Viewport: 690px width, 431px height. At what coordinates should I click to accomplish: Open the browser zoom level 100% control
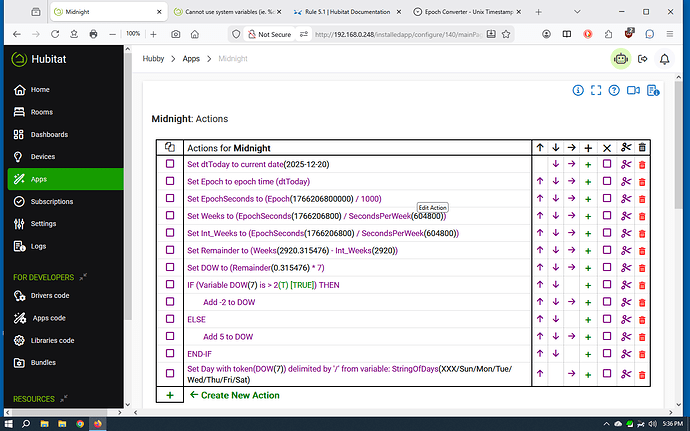pyautogui.click(x=133, y=33)
